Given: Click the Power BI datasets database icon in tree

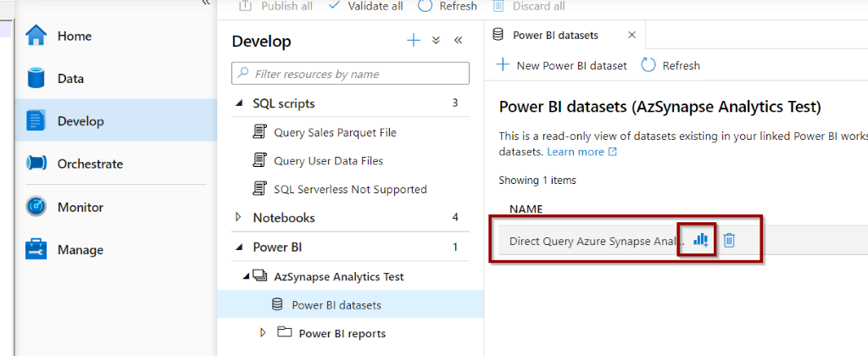Looking at the screenshot, I should click(277, 304).
